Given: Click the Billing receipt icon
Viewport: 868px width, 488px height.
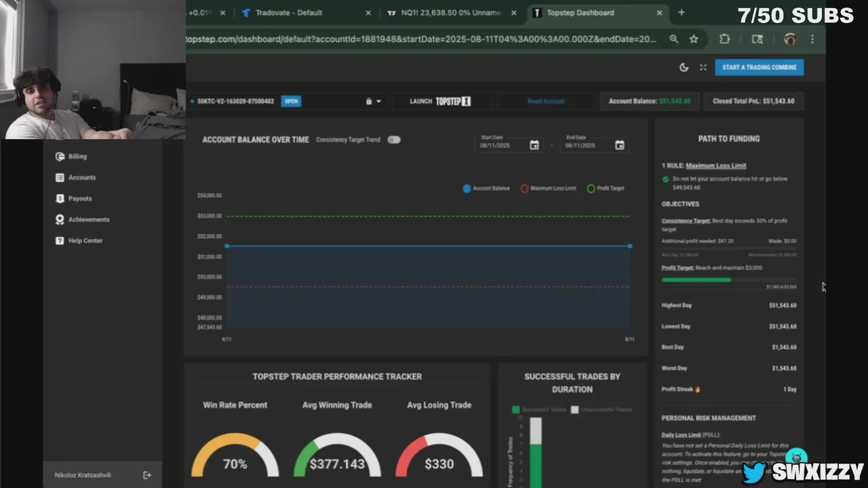Looking at the screenshot, I should coord(60,157).
